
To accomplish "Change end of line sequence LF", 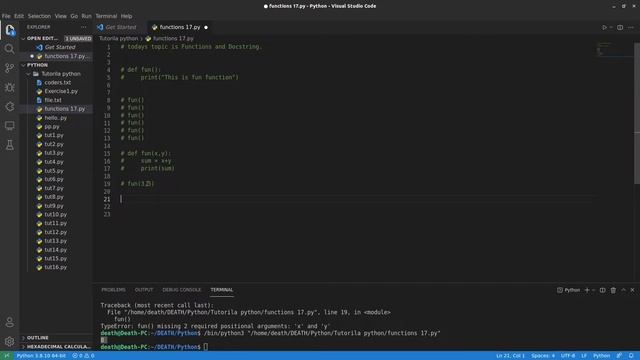I will [584, 356].
